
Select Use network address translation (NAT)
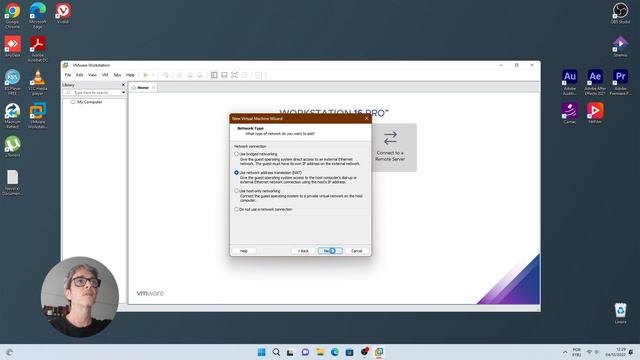[236, 173]
